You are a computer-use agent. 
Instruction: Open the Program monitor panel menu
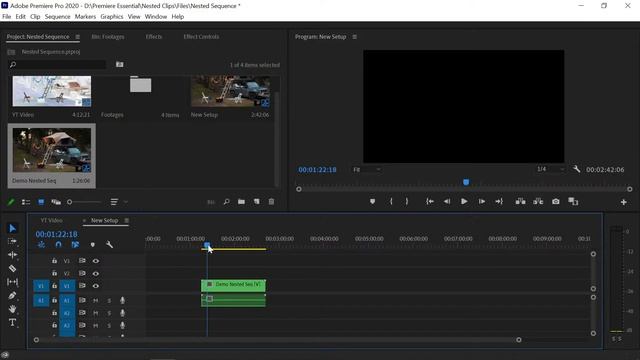pos(354,37)
